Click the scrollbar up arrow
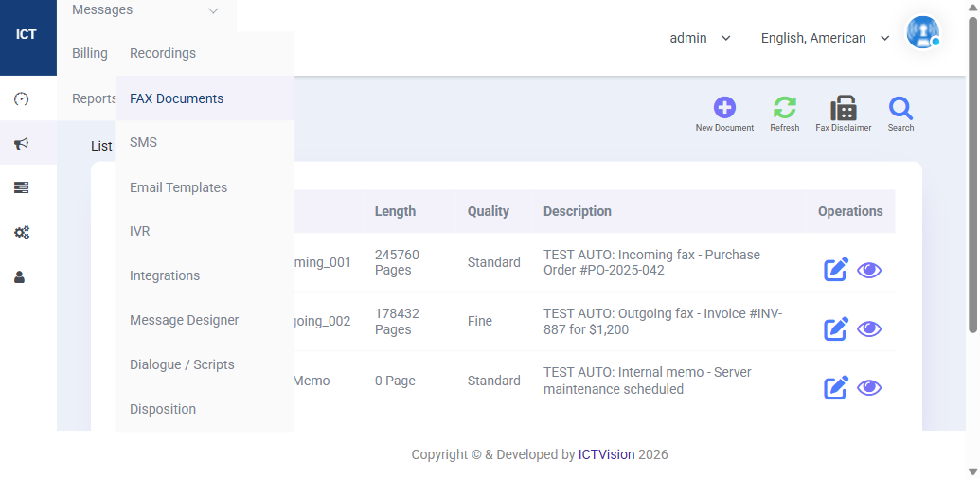The height and width of the screenshot is (479, 980). pyautogui.click(x=973, y=7)
